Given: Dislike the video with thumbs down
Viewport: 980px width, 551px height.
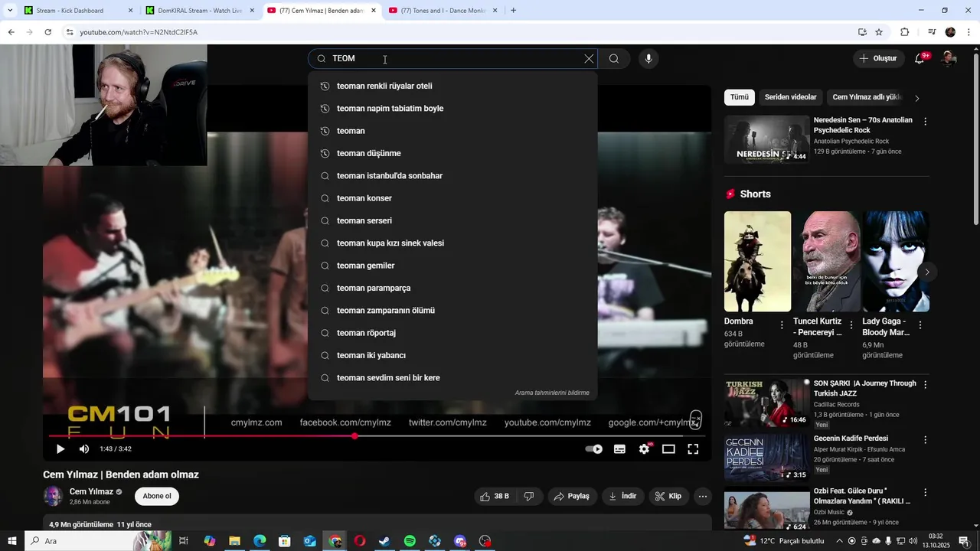Looking at the screenshot, I should 529,497.
